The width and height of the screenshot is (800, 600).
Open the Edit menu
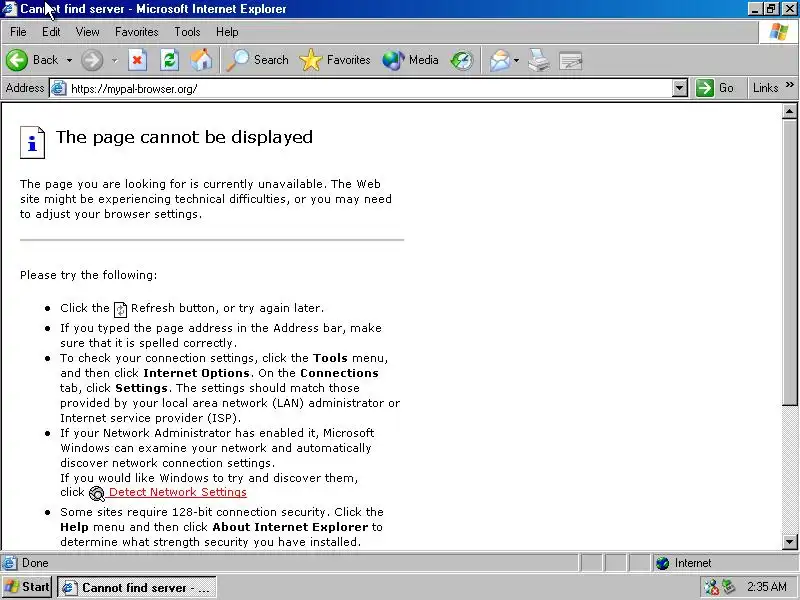[51, 32]
